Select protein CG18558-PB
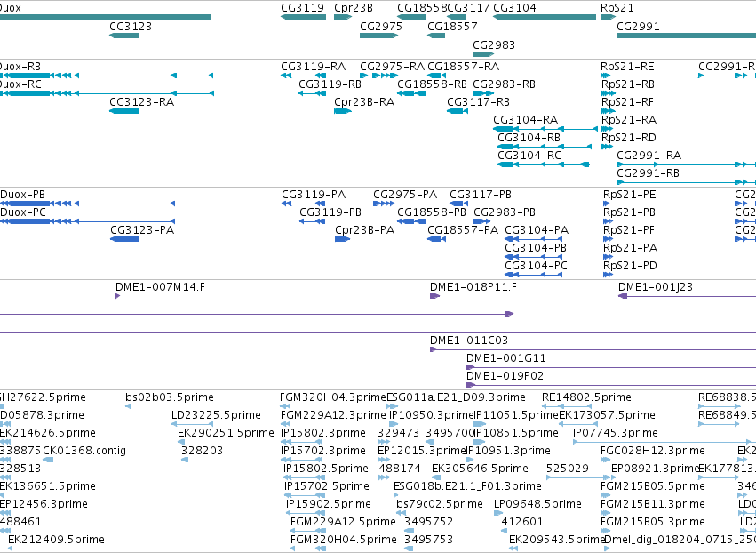Viewport: 756px width, 553px height. click(x=432, y=212)
